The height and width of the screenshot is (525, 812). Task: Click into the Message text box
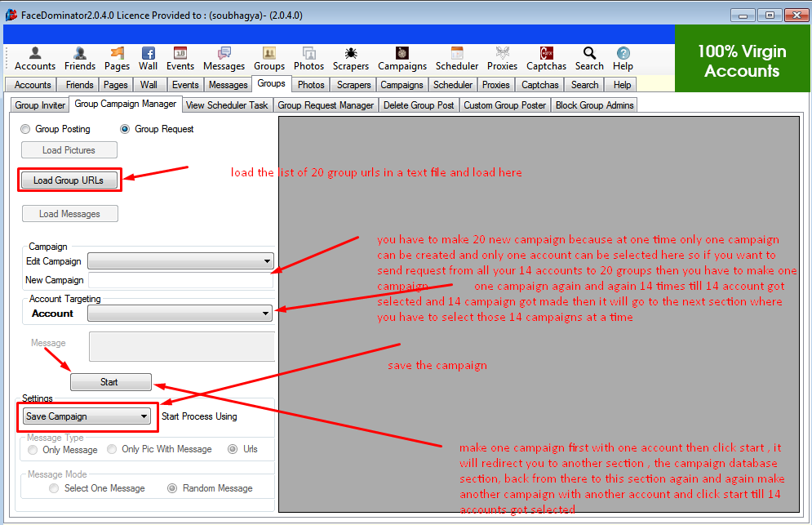(182, 347)
